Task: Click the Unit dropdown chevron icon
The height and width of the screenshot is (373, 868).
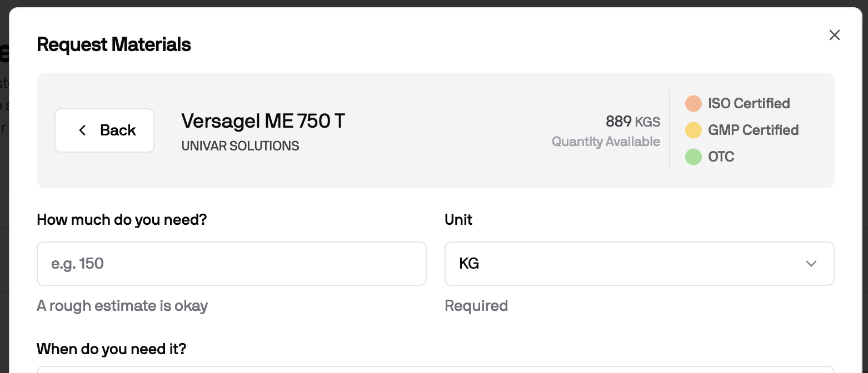Action: click(811, 264)
